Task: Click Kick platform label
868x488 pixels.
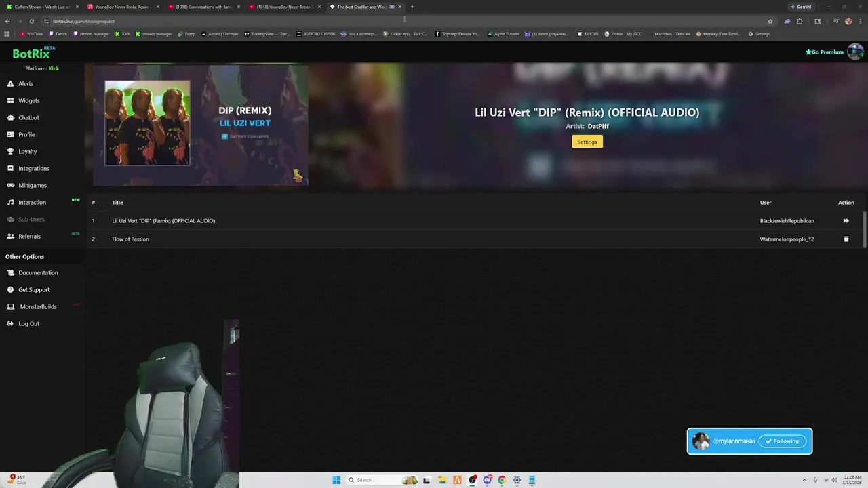Action: coord(54,68)
